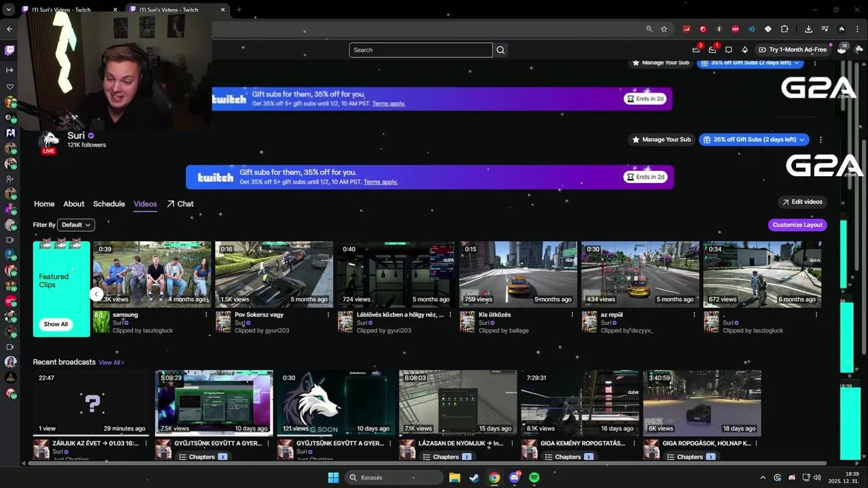Click Edit videos button
Image resolution: width=868 pixels, height=488 pixels.
click(802, 202)
